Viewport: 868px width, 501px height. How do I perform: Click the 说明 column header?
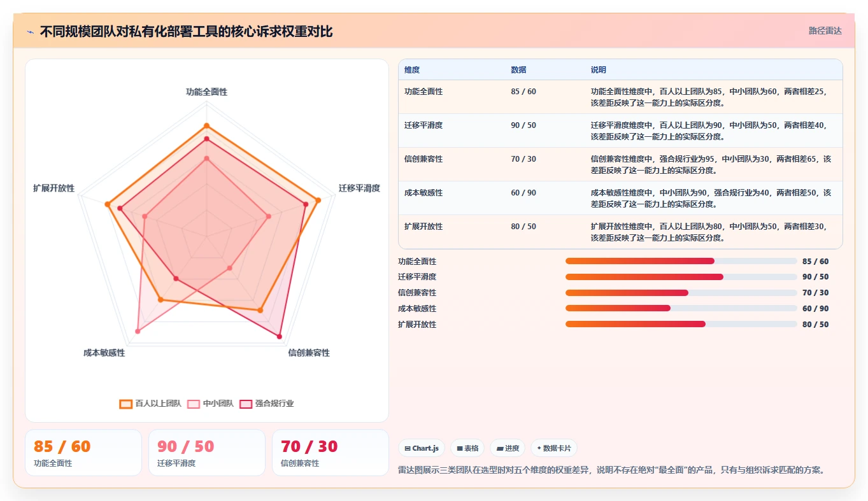click(x=599, y=70)
